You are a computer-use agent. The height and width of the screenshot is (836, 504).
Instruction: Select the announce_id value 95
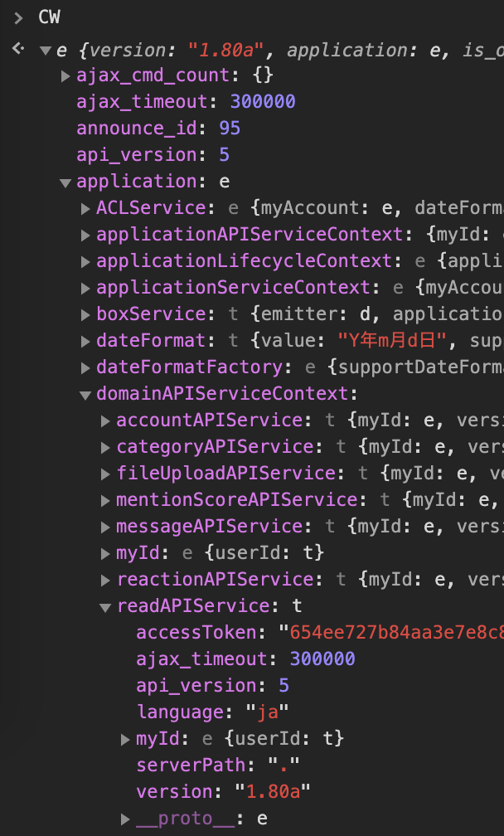(x=230, y=129)
